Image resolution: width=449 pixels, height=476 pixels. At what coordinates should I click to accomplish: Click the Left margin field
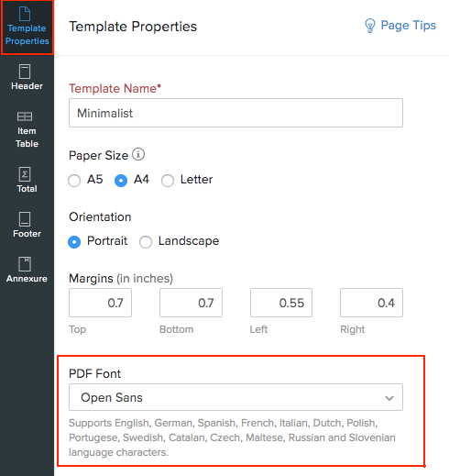[281, 303]
